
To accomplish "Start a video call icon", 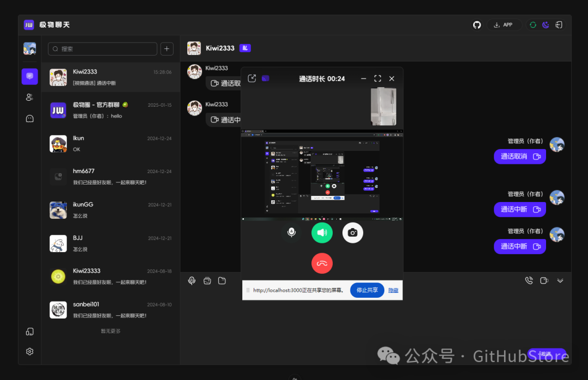I will click(x=544, y=280).
